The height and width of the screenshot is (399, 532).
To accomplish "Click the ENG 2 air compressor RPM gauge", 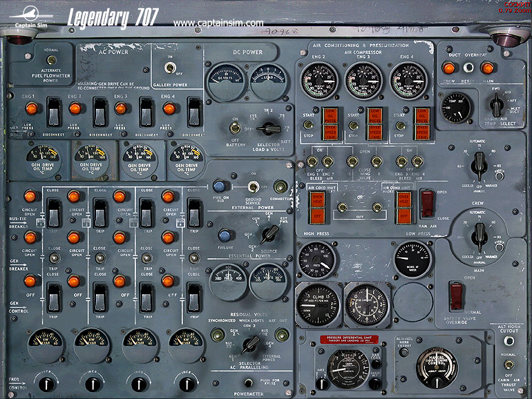I will (319, 81).
